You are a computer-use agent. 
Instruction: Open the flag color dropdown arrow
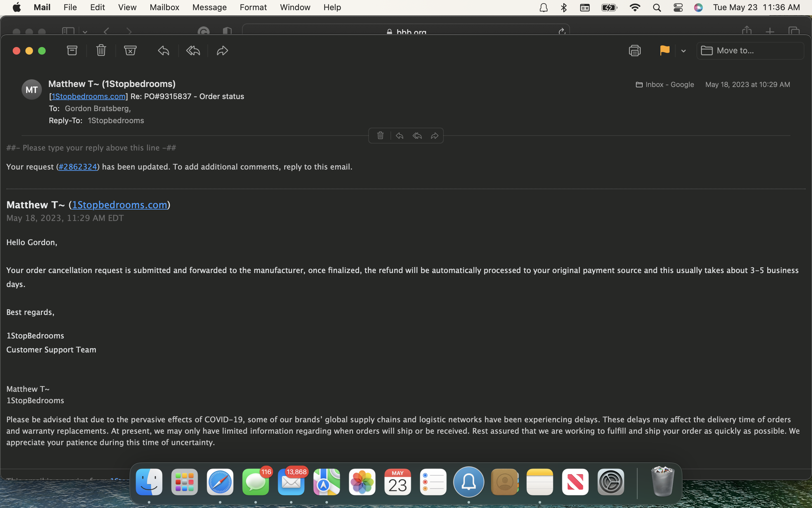coord(684,51)
